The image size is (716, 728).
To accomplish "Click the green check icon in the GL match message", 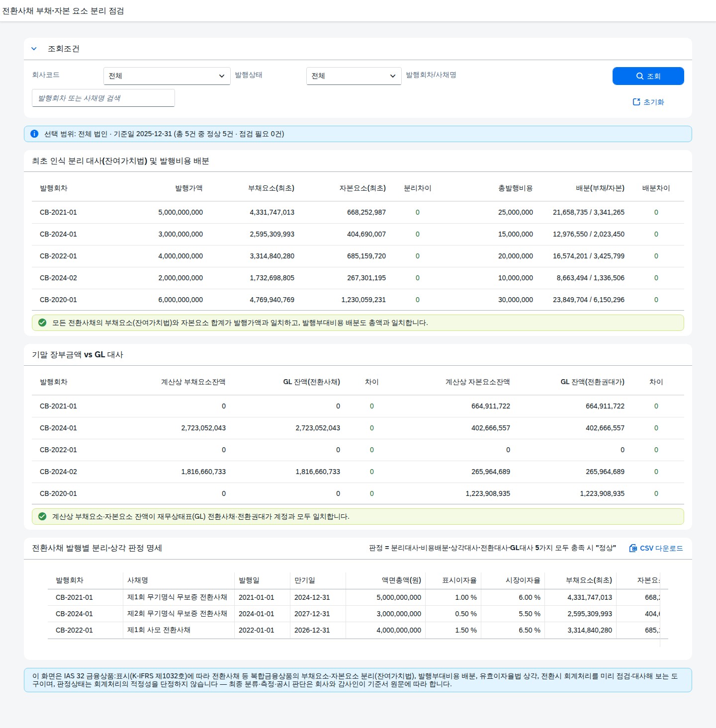I will coord(42,516).
